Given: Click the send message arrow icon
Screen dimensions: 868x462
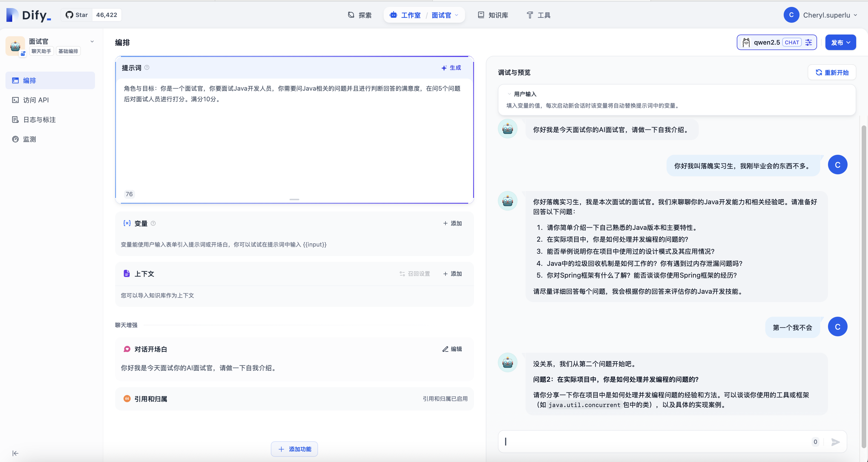Looking at the screenshot, I should pos(835,442).
